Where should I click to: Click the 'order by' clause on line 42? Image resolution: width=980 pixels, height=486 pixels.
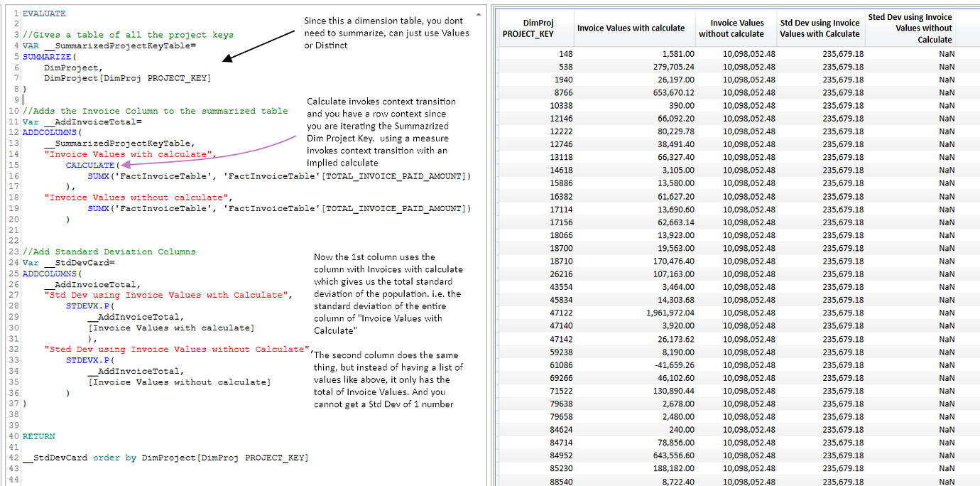click(114, 457)
